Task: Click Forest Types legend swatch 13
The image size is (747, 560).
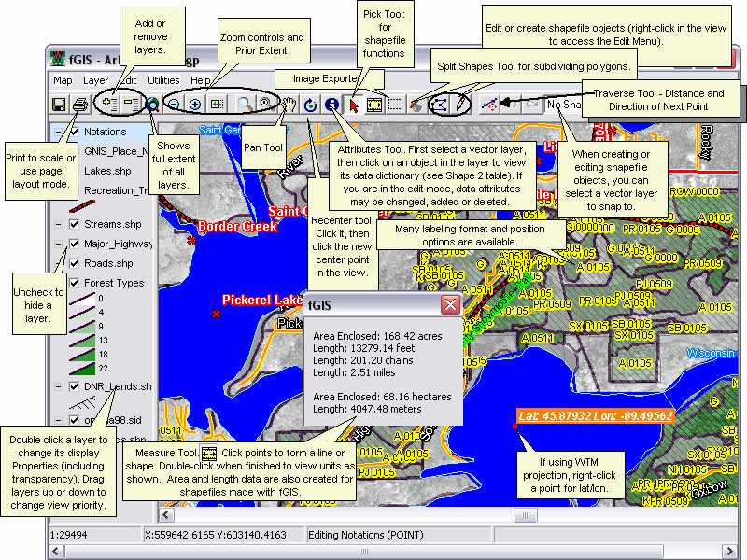Action: point(82,341)
